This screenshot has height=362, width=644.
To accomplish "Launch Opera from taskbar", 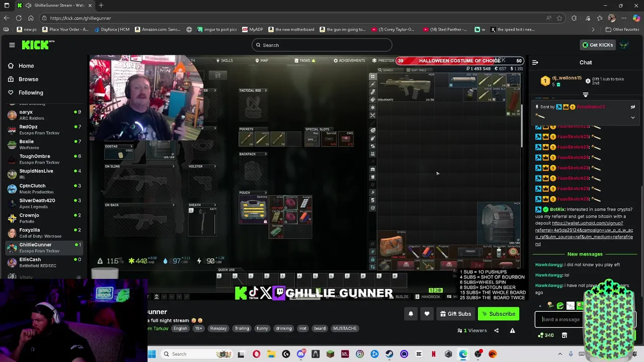I will click(256, 354).
